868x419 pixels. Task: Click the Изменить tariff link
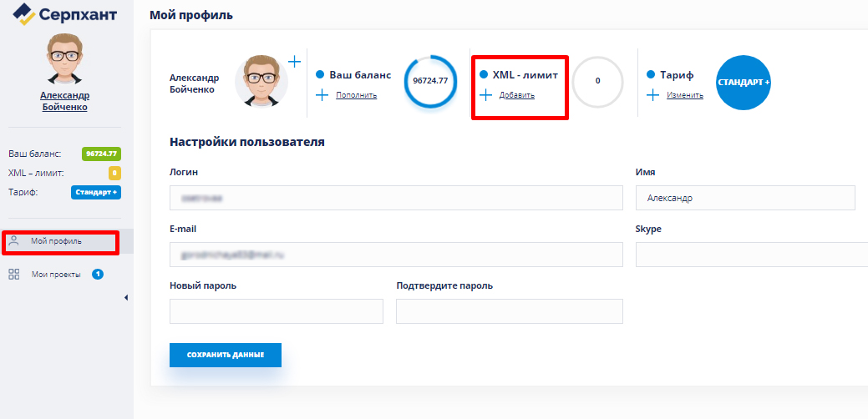(x=684, y=95)
